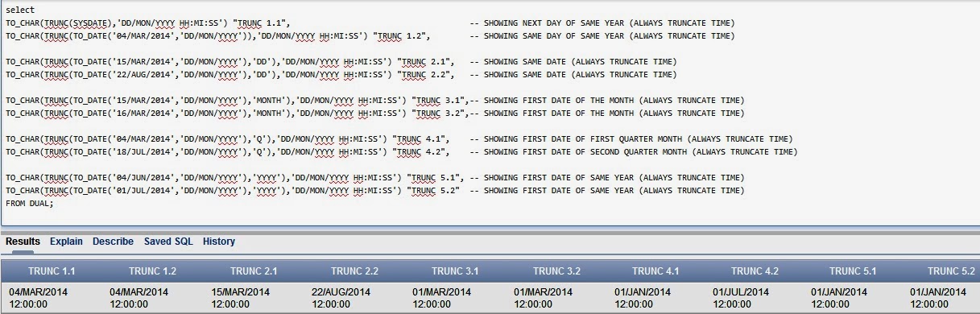Viewport: 980px width, 314px height.
Task: Open the Explain tab
Action: click(66, 241)
